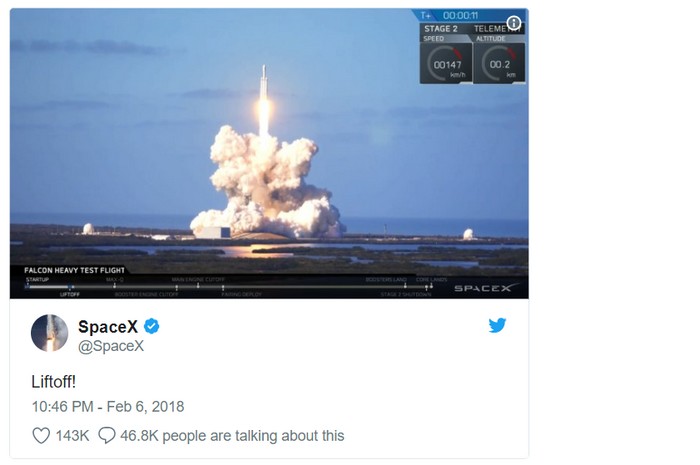Click the 143K like count
This screenshot has height=465, width=700.
coord(72,436)
